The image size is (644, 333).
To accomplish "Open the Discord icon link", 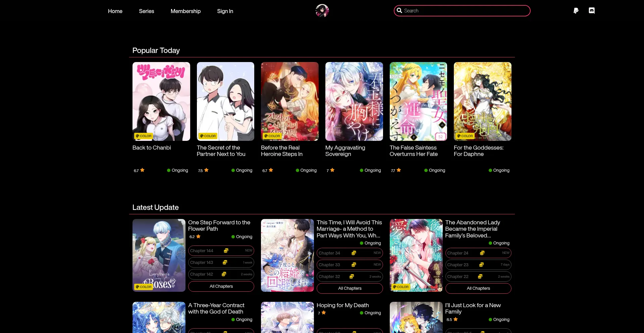I will point(592,11).
